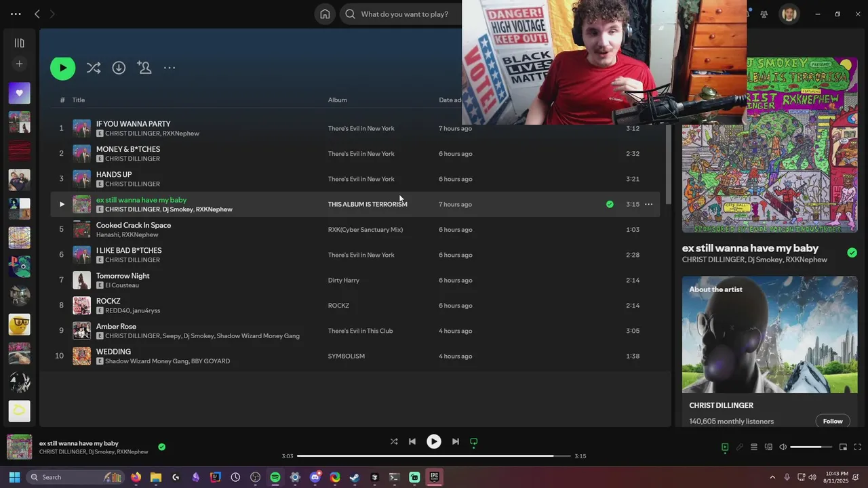Toggle saved check in Now Playing panel
The height and width of the screenshot is (488, 868).
tap(852, 253)
